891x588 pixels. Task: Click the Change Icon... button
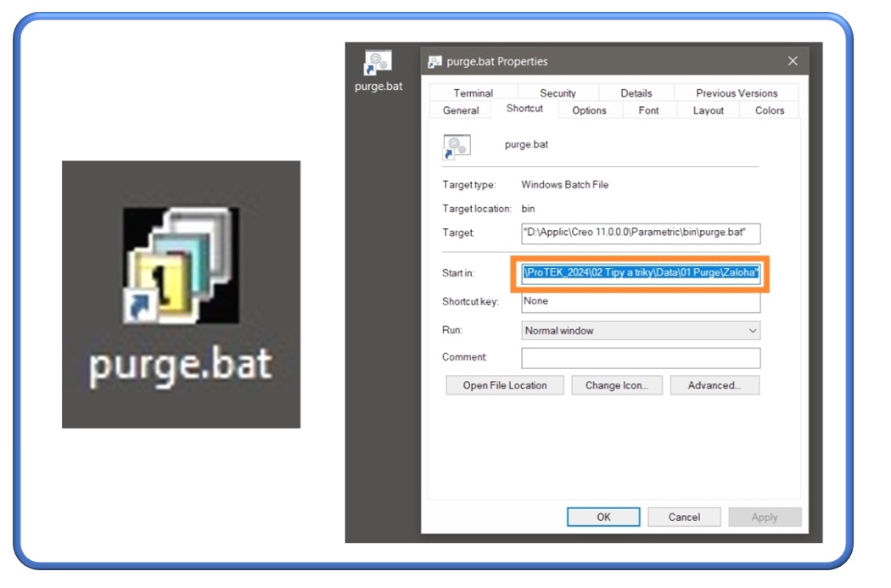coord(616,385)
